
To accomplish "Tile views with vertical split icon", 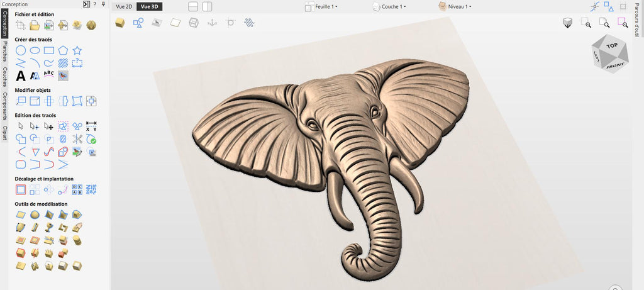I will [207, 6].
